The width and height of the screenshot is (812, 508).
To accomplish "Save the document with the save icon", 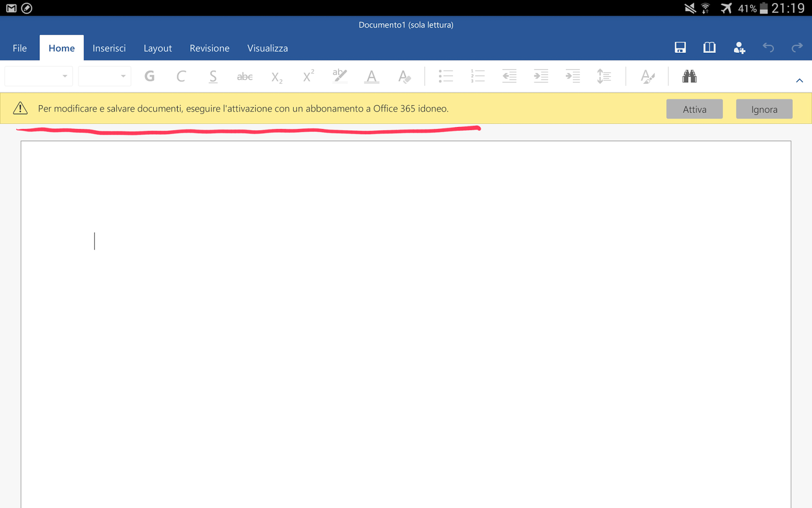I will pyautogui.click(x=680, y=47).
